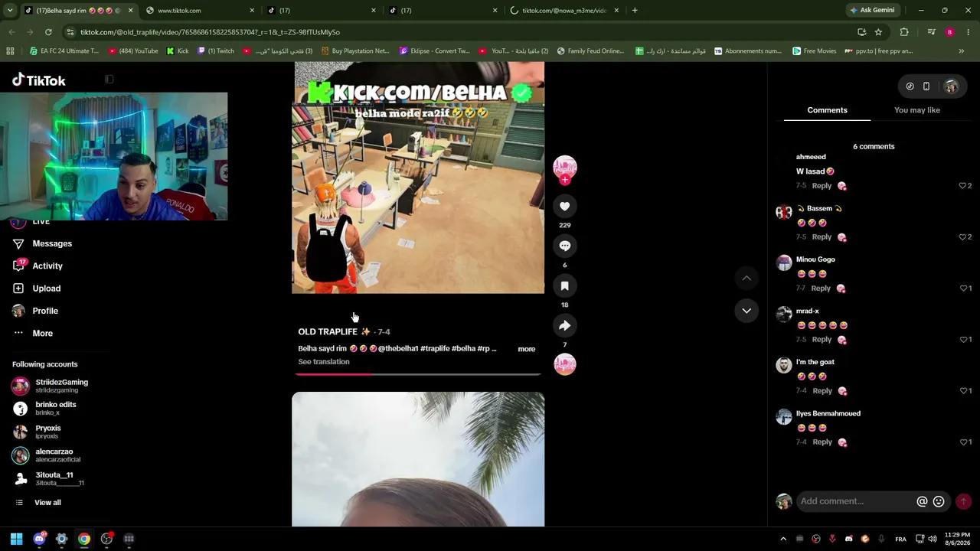The height and width of the screenshot is (551, 980).
Task: Open the Windows Start menu
Action: (16, 539)
